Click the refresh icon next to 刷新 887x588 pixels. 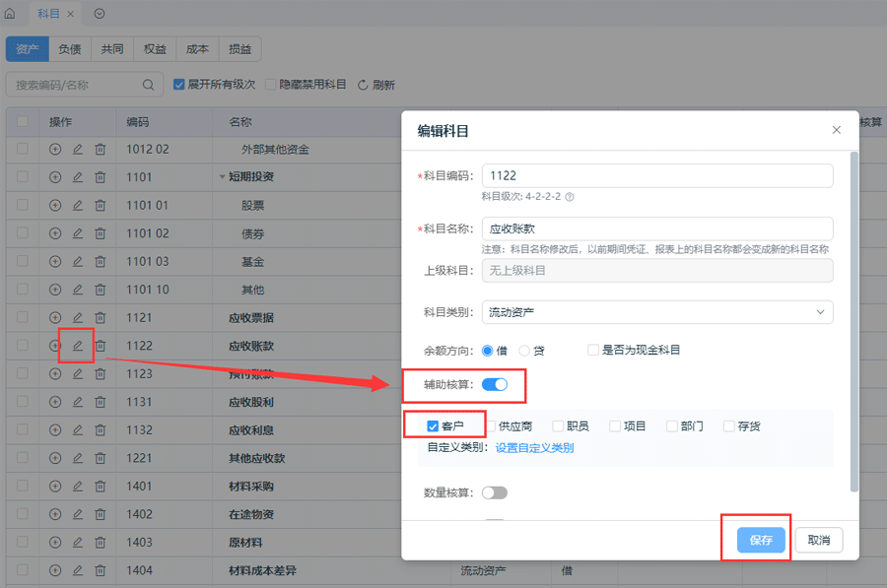pos(363,86)
